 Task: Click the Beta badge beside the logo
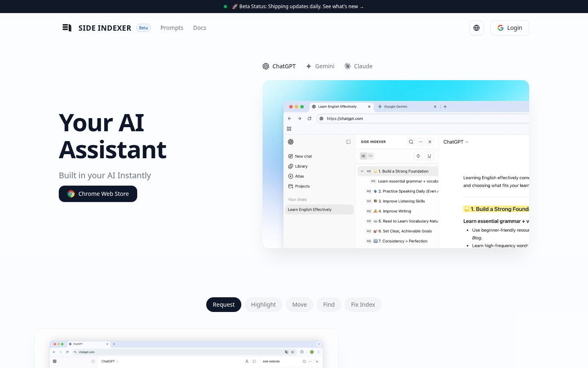[x=143, y=28]
